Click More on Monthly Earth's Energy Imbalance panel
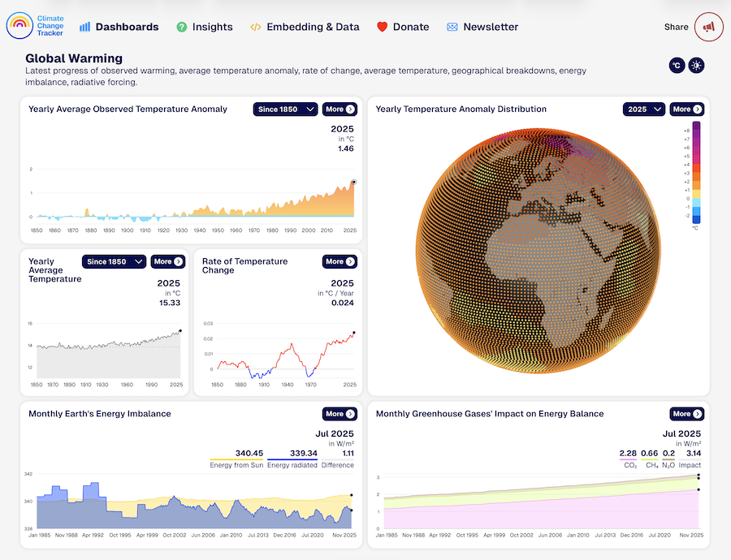This screenshot has width=731, height=560. click(339, 414)
